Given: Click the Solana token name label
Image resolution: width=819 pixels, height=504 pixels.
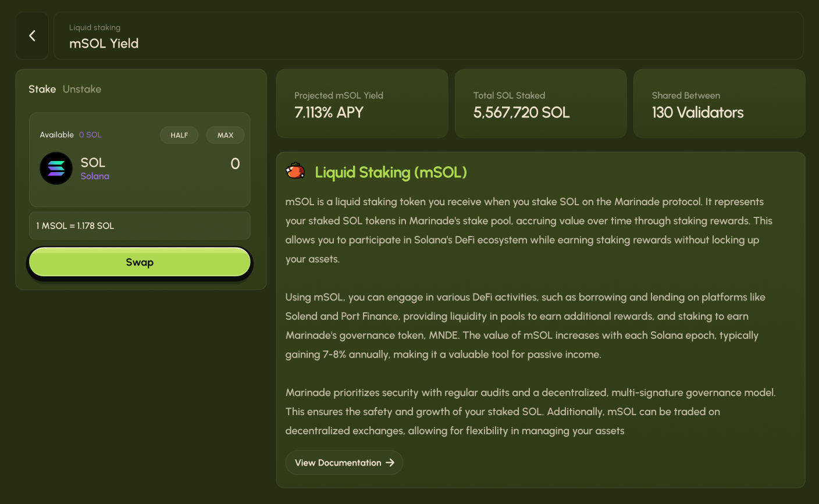Looking at the screenshot, I should coord(95,176).
